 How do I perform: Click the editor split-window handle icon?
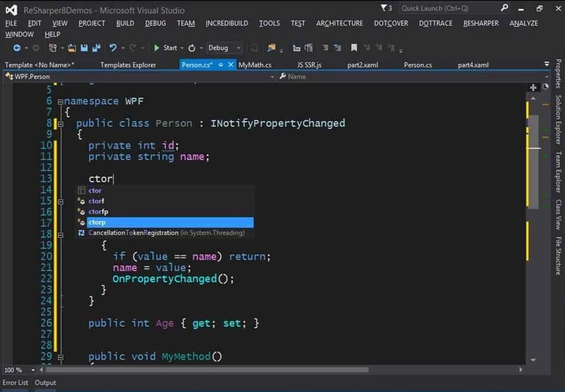[533, 88]
